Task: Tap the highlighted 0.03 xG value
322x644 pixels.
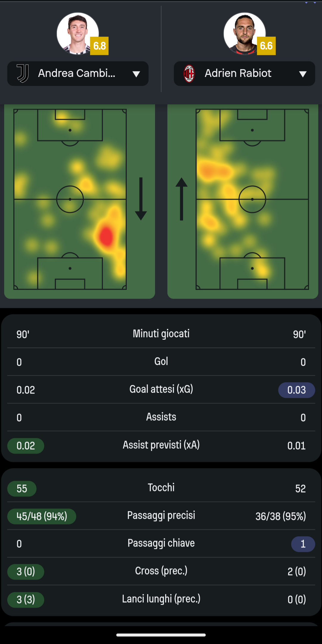Action: coord(296,390)
